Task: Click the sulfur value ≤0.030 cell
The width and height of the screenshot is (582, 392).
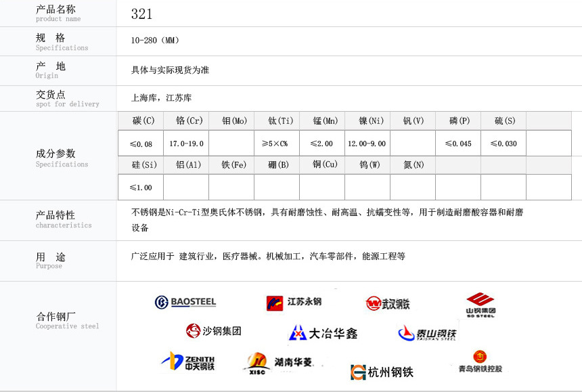Action: pos(503,144)
